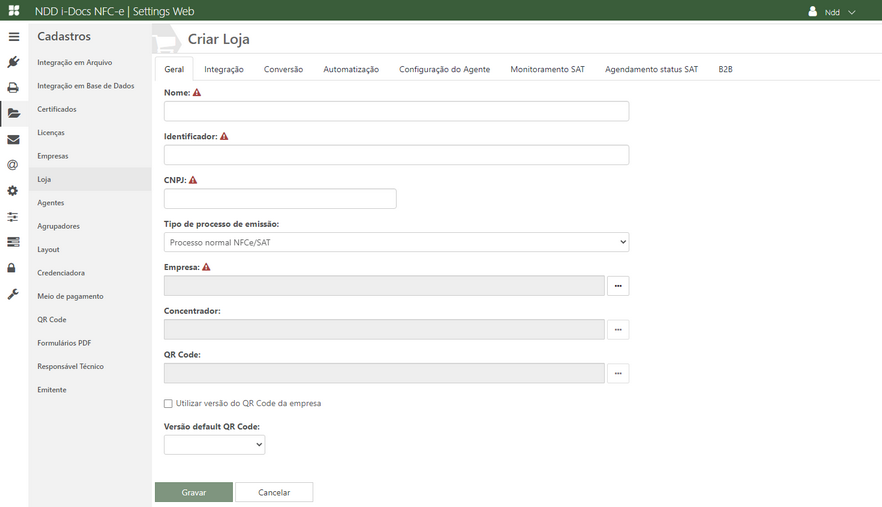Open the Monitoramento SAT tab

(x=547, y=69)
